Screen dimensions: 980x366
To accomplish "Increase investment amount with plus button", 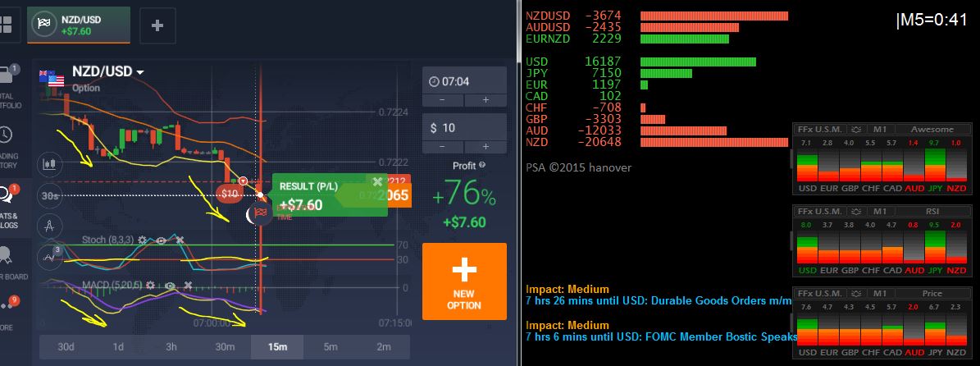I will coord(485,146).
